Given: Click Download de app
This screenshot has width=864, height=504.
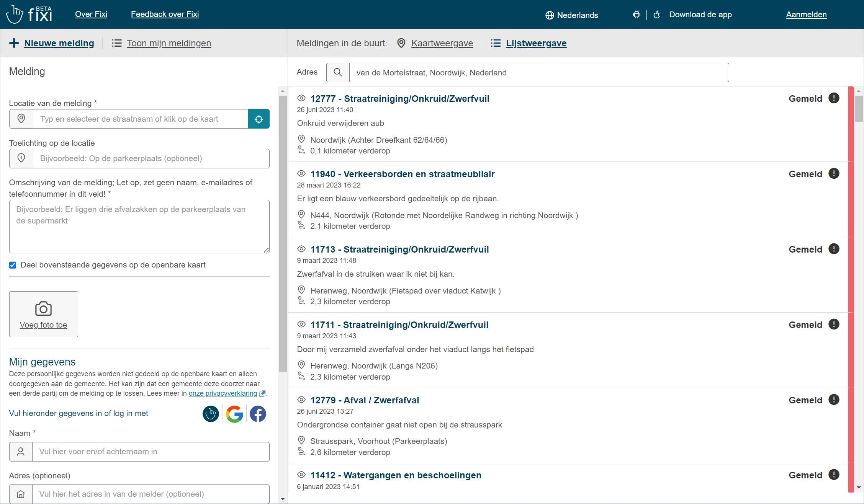Looking at the screenshot, I should coord(700,15).
